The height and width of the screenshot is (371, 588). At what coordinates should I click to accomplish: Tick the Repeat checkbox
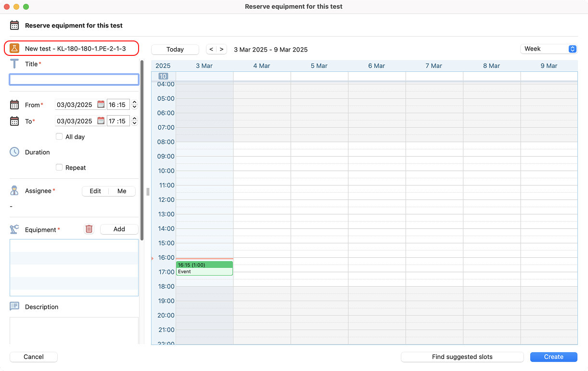coord(59,168)
